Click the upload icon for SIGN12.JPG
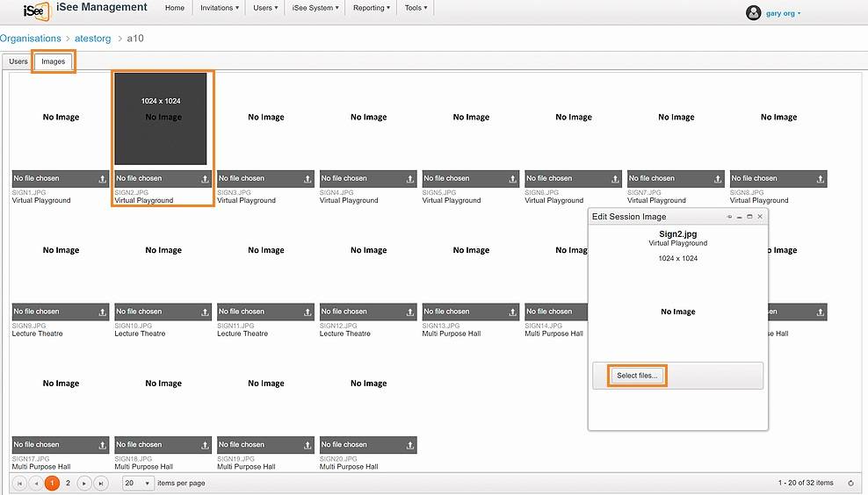This screenshot has width=868, height=495. [410, 312]
